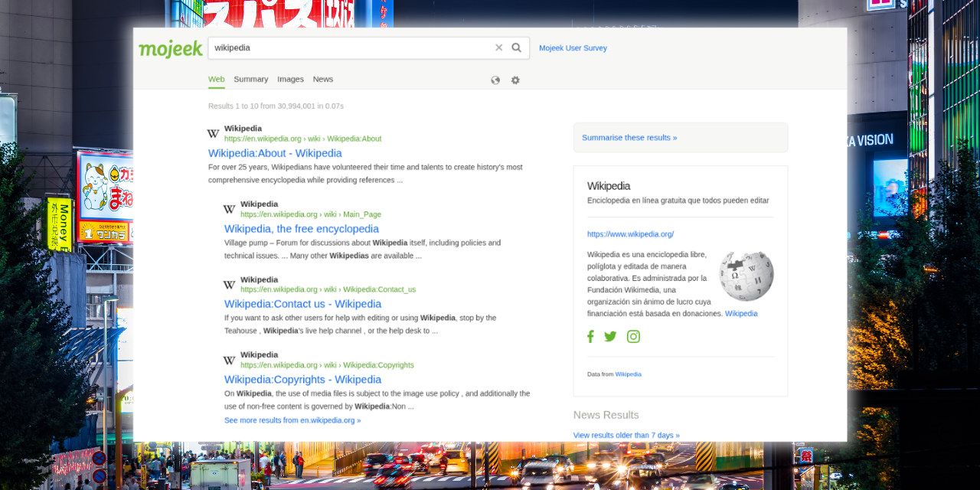Open the https://www.wikipedia.org/ infobox link
The height and width of the screenshot is (490, 980).
pyautogui.click(x=631, y=234)
